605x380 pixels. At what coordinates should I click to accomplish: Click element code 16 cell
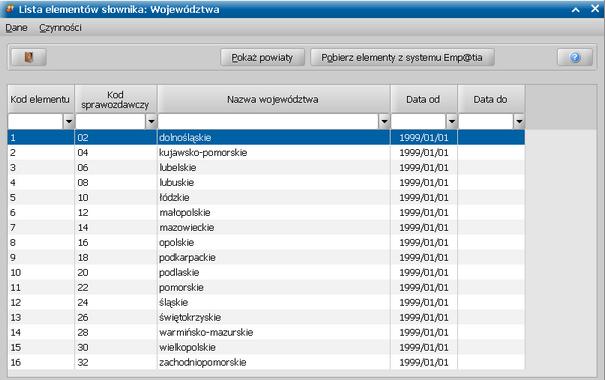pos(41,362)
